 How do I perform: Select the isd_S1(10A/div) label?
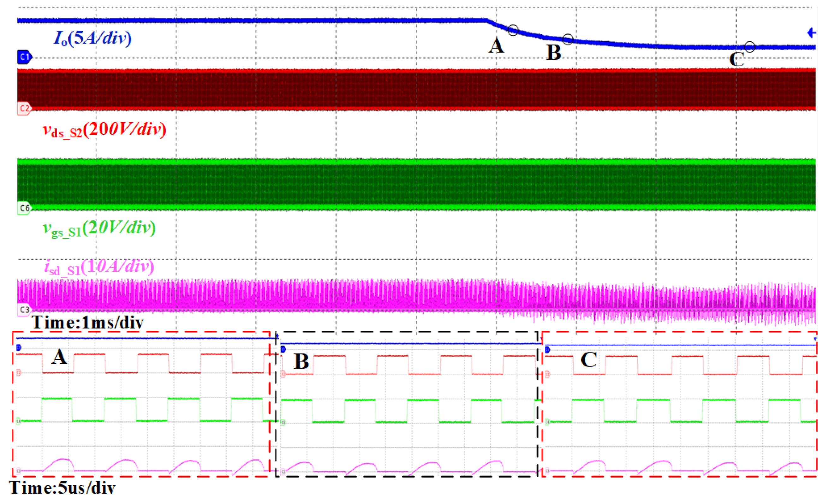click(x=99, y=268)
